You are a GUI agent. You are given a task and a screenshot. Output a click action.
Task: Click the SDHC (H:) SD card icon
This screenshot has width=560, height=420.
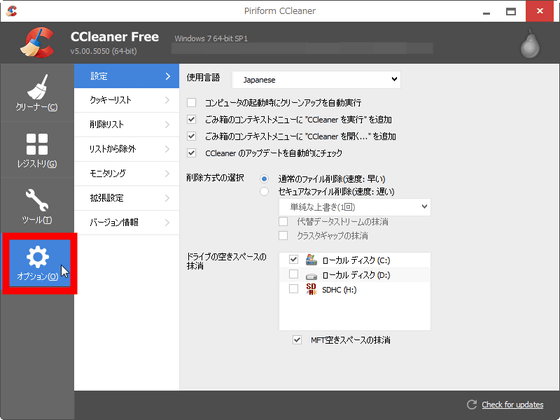pos(311,289)
